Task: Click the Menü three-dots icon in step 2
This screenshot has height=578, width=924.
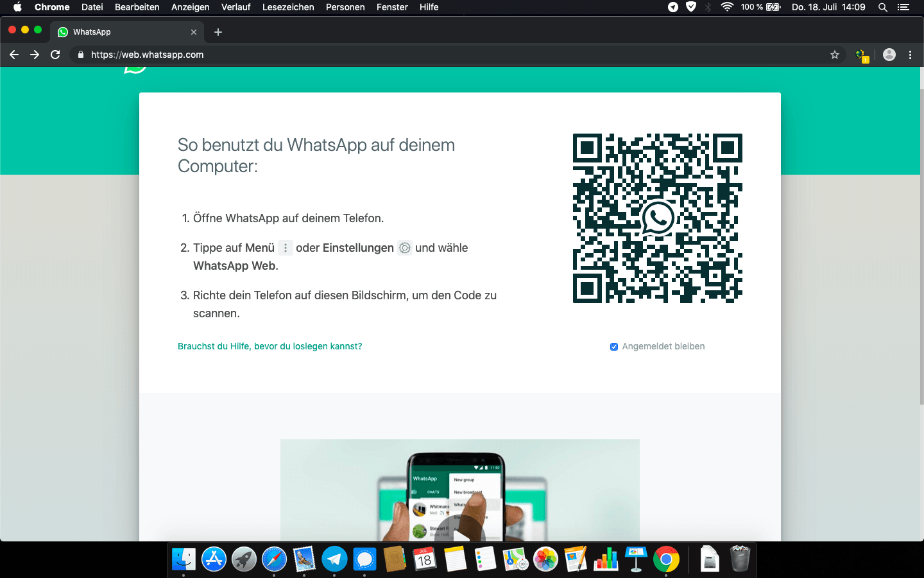Action: point(286,248)
